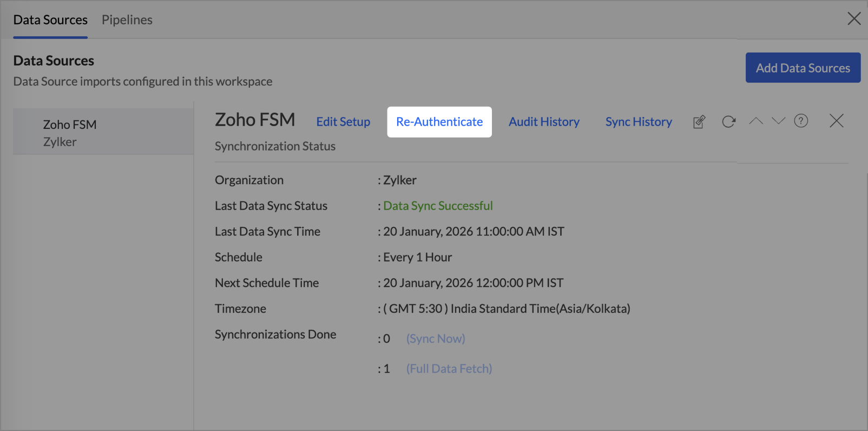The width and height of the screenshot is (868, 431).
Task: Close the Zoho FSM details panel
Action: click(836, 121)
